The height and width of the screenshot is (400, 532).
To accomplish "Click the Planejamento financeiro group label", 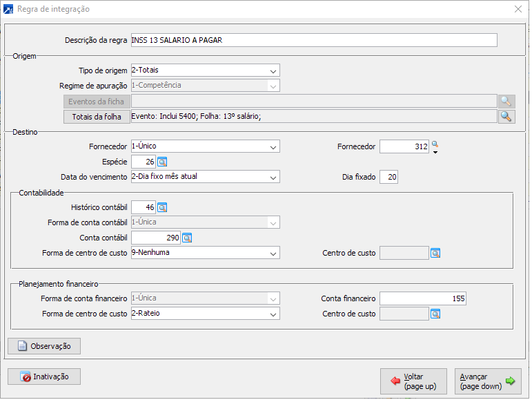I will 59,284.
